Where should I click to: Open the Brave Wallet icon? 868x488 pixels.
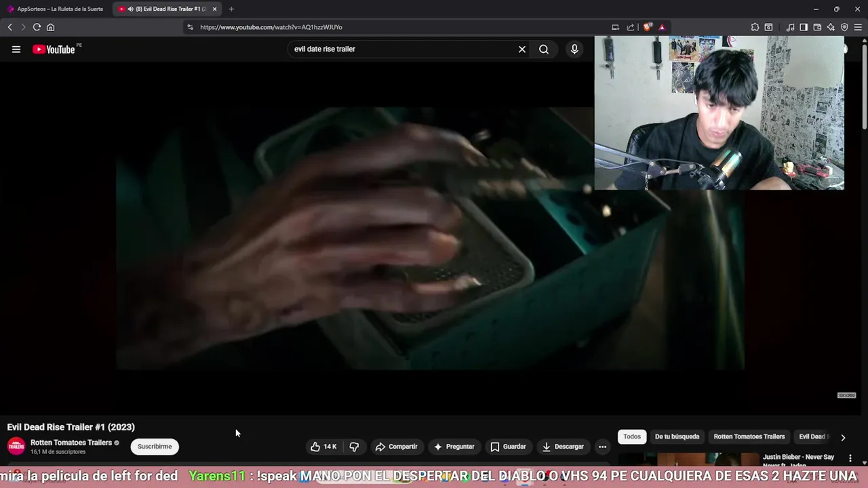click(817, 27)
